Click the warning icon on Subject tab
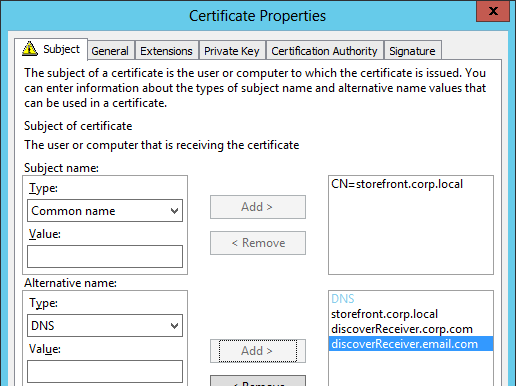 click(x=30, y=49)
